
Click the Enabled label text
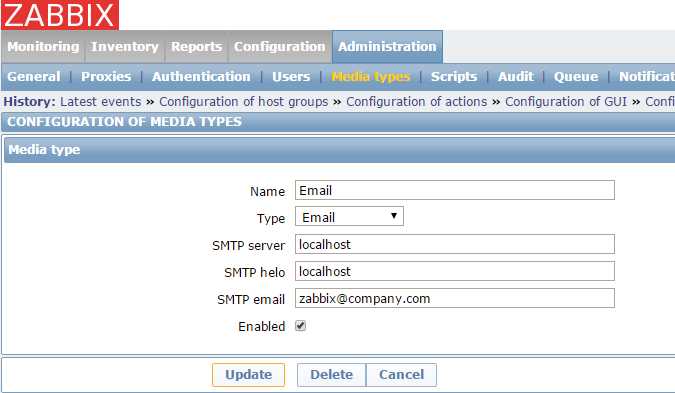(x=261, y=326)
